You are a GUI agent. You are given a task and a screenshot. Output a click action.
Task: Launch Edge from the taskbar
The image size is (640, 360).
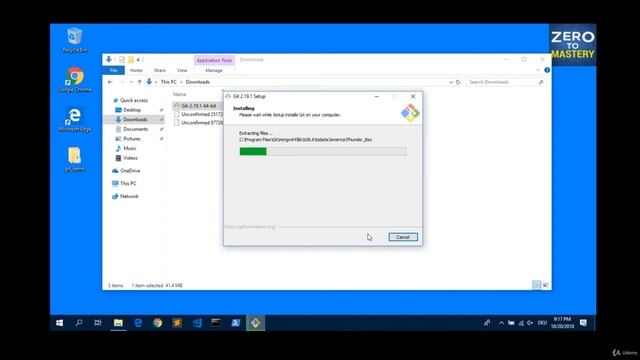pyautogui.click(x=138, y=323)
